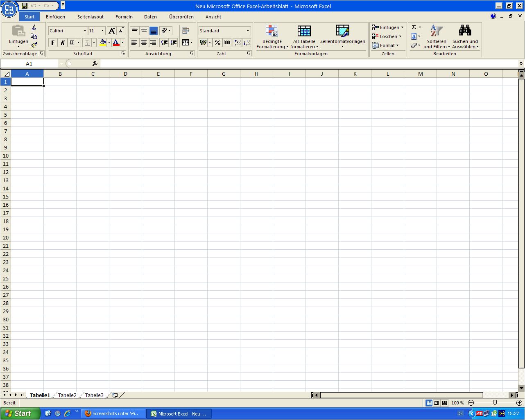
Task: Open Zellenformatvorlagen gallery
Action: (343, 36)
